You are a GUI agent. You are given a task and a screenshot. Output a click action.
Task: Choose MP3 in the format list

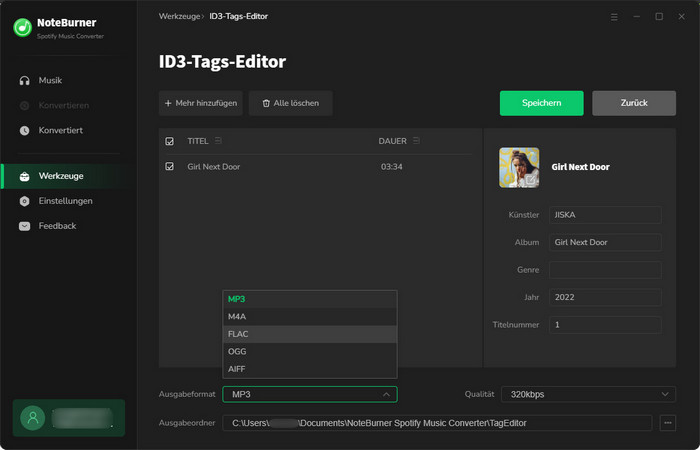(x=310, y=299)
